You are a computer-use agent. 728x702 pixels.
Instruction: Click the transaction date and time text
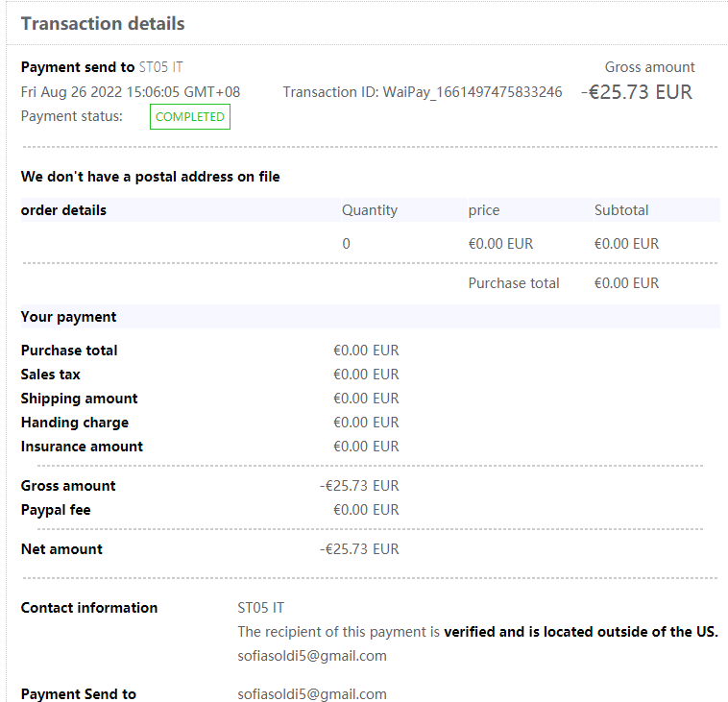131,92
